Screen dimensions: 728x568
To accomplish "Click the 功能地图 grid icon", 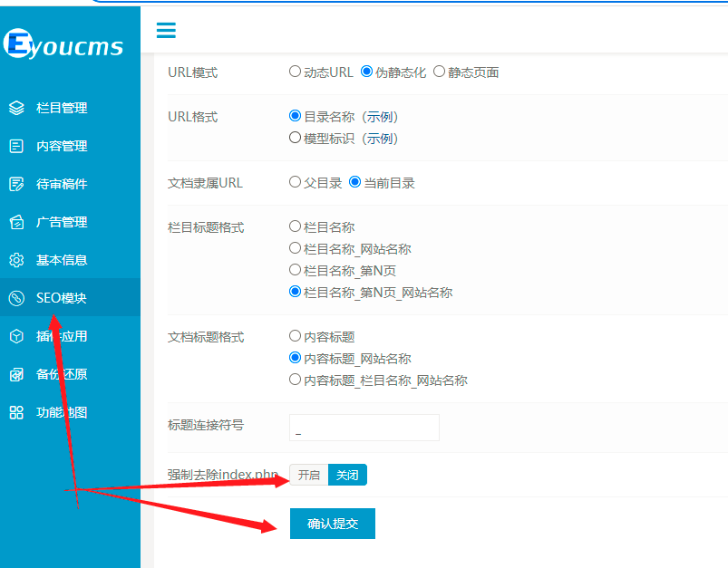I will [16, 412].
